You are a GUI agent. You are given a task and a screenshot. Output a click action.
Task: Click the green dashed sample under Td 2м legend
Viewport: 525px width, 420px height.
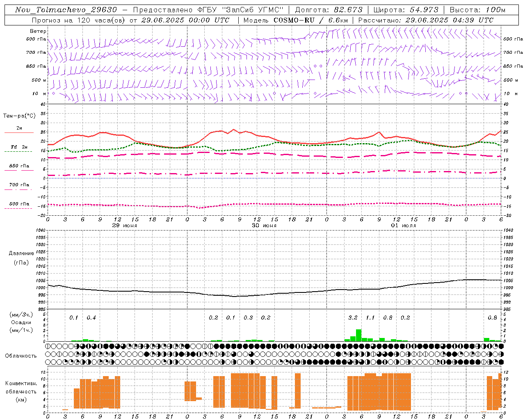click(19, 152)
